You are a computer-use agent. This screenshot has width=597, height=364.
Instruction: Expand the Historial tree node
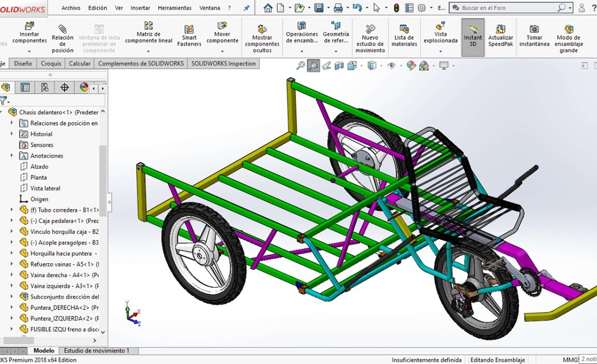pyautogui.click(x=12, y=134)
